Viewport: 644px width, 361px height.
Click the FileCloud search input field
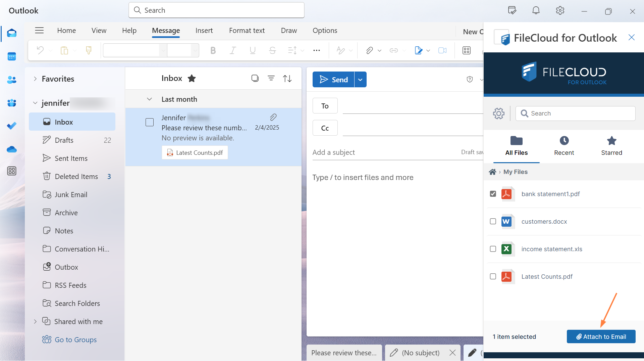(x=575, y=114)
